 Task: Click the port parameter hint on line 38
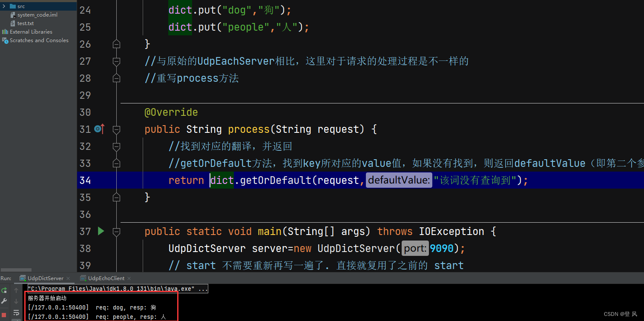[415, 248]
